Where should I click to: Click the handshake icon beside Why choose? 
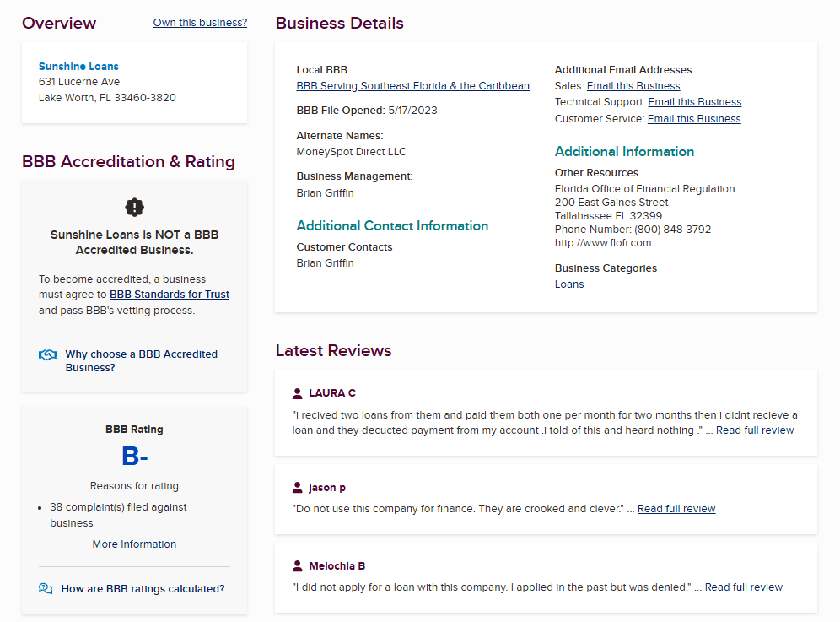pyautogui.click(x=48, y=355)
